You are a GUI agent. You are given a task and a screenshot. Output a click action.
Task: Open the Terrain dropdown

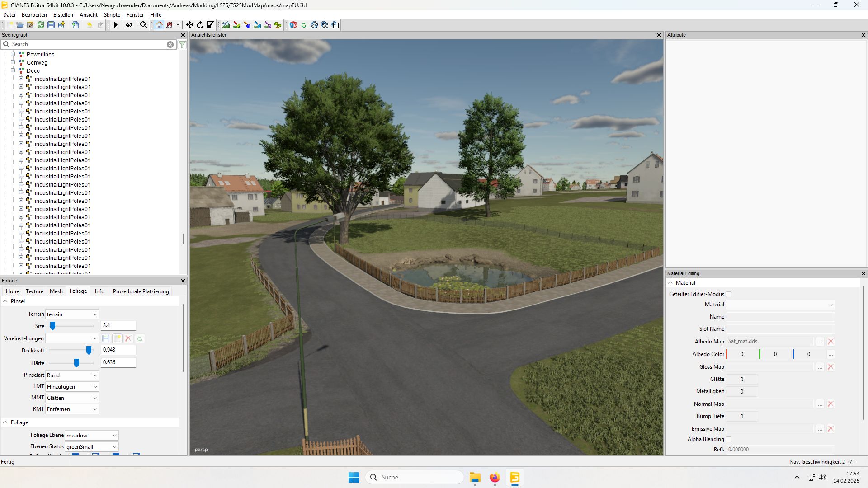point(72,314)
